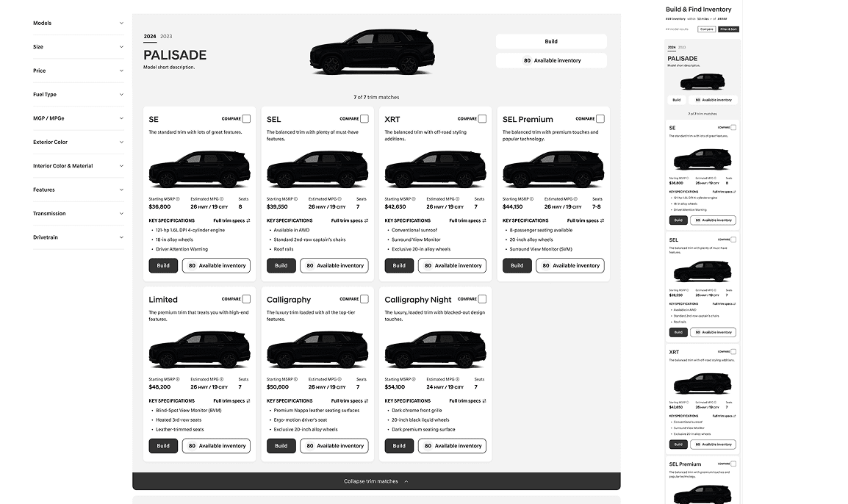Open Estimated MPG info icon on Calligraphy Night card
The image size is (848, 504).
pos(458,379)
